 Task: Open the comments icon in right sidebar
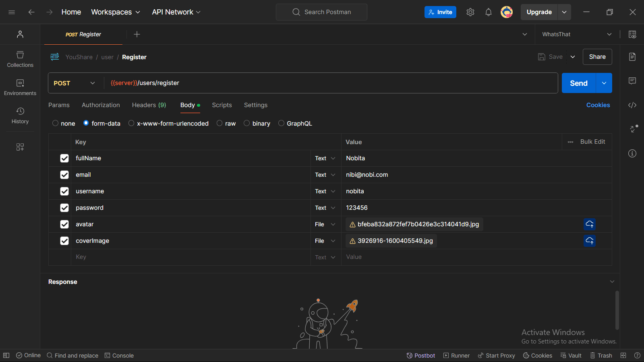coord(632,81)
